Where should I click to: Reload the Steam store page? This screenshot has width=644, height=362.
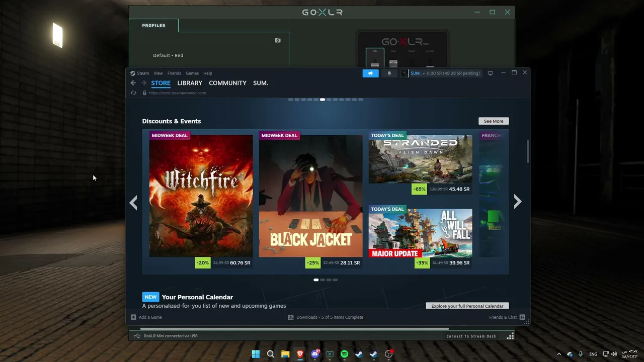tap(133, 93)
